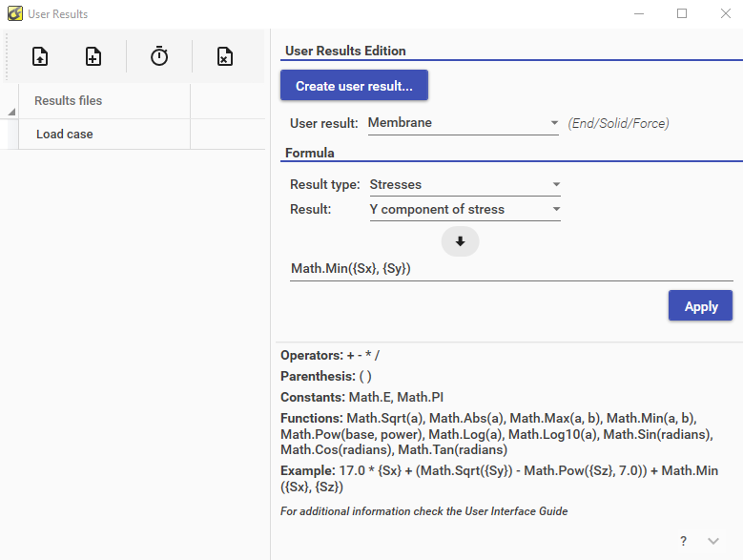743x560 pixels.
Task: Open the User result dropdown showing Membrane
Action: click(464, 123)
